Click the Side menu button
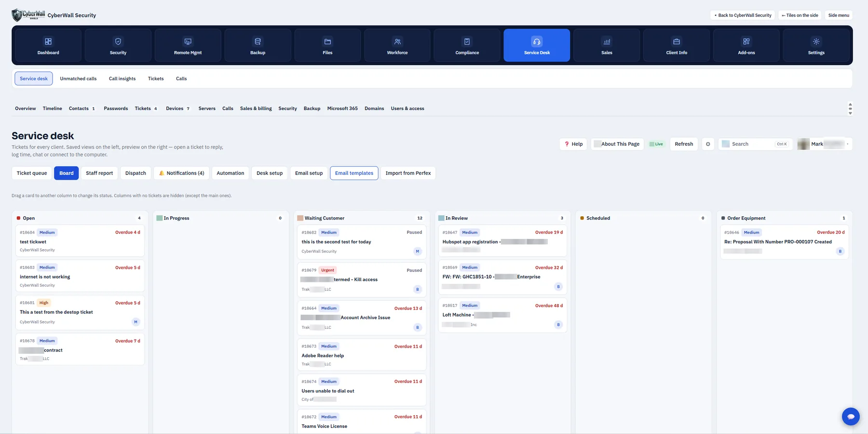This screenshot has width=868, height=434. (839, 15)
